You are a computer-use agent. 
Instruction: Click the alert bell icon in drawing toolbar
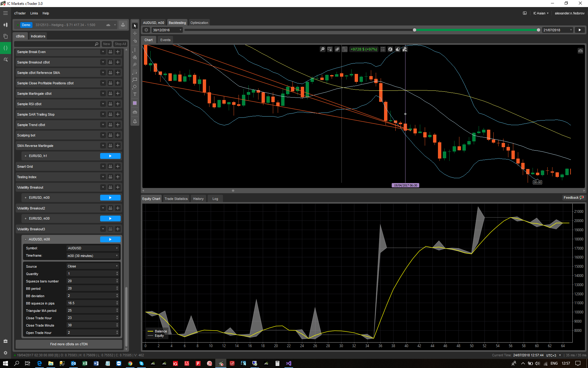click(x=135, y=121)
